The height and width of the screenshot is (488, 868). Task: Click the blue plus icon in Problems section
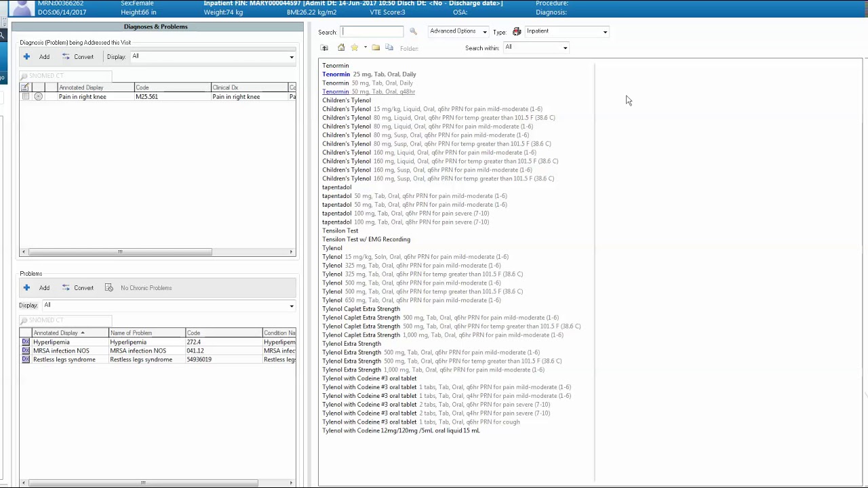[26, 288]
